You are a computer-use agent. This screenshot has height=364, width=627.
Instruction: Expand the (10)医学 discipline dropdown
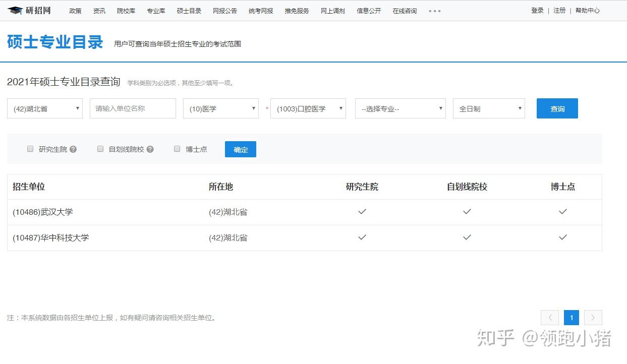[x=221, y=108]
